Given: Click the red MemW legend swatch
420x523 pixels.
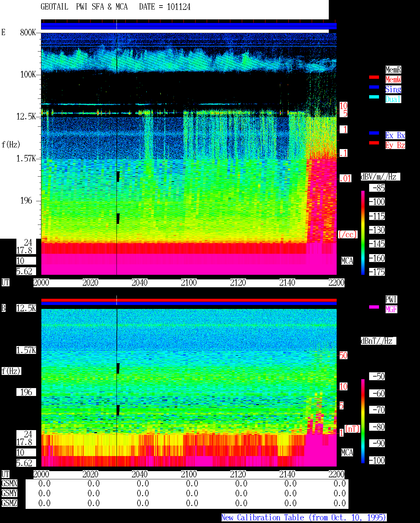Looking at the screenshot, I should click(x=374, y=77).
